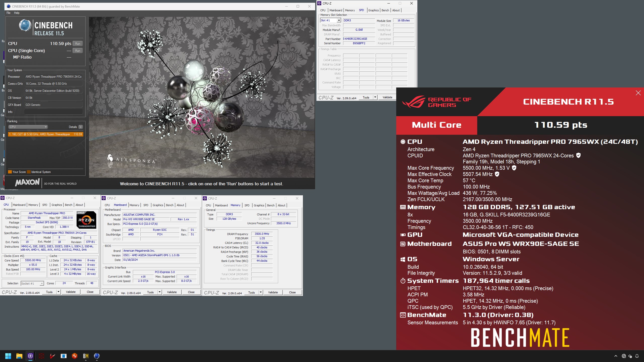Click the verified shield beside CPUID
This screenshot has width=644, height=362.
pos(578,155)
